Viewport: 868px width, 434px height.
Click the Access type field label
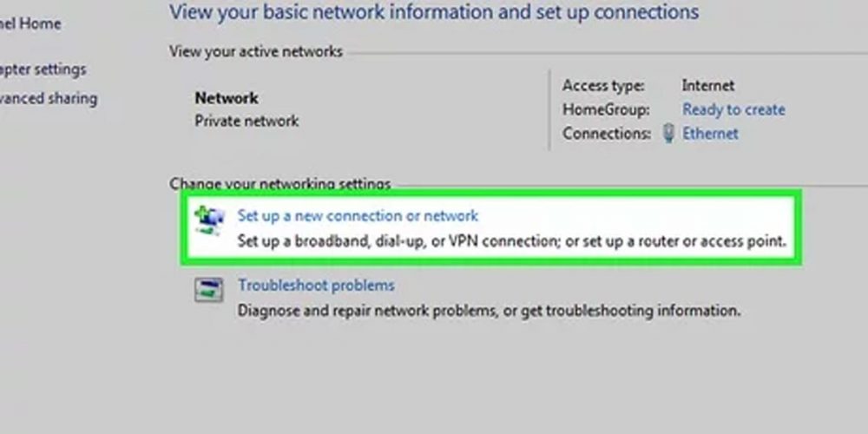(603, 85)
